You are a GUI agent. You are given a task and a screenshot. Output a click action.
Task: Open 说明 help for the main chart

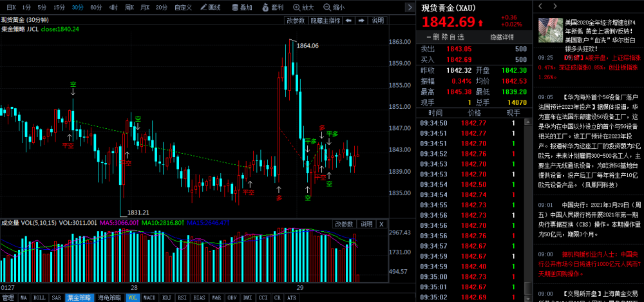tap(378, 21)
